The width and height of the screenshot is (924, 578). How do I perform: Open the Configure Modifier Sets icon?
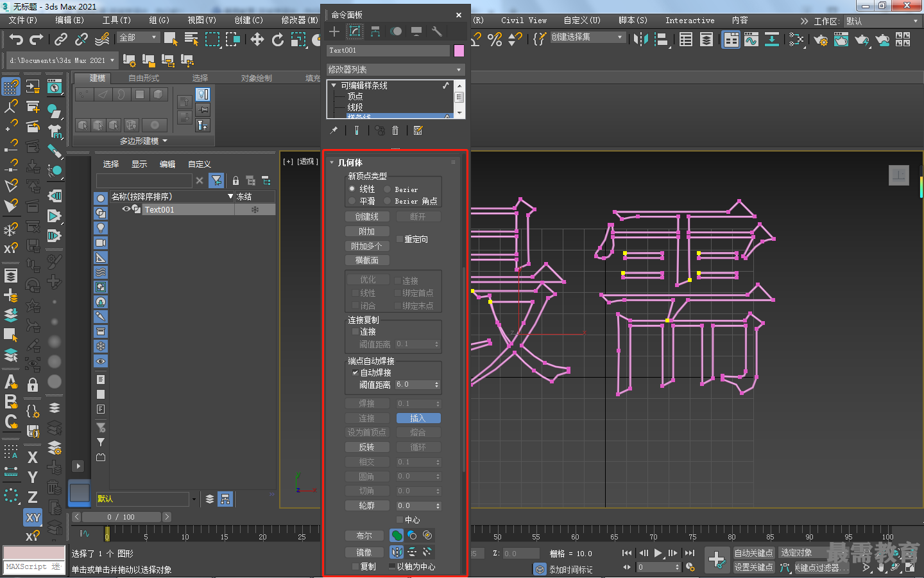[x=418, y=130]
